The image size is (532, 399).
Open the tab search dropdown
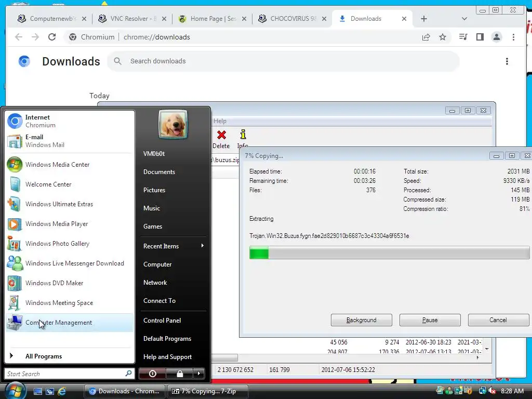(x=464, y=19)
